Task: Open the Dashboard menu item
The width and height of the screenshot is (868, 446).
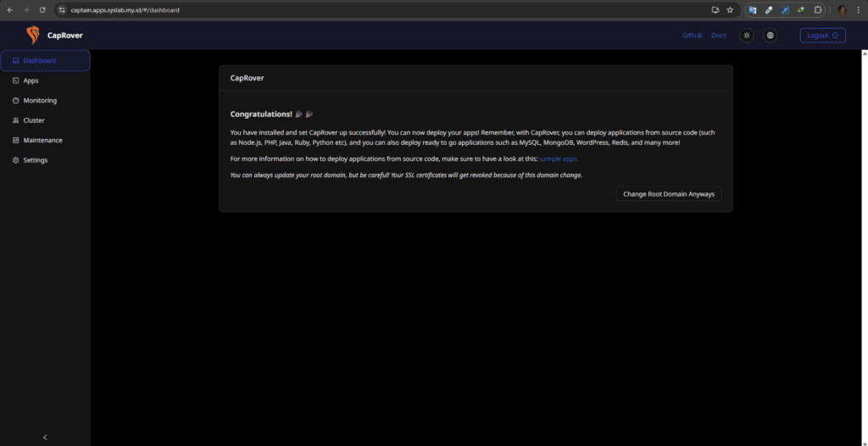Action: point(45,60)
